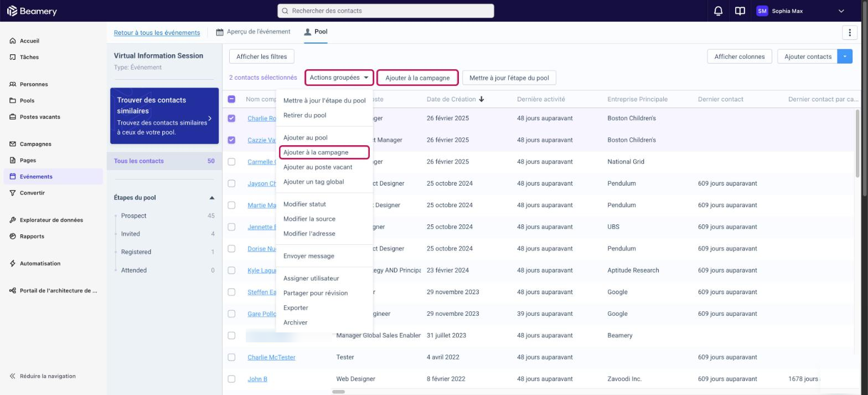Check the Carmelle contact checkbox
This screenshot has height=395, width=868.
[x=231, y=162]
